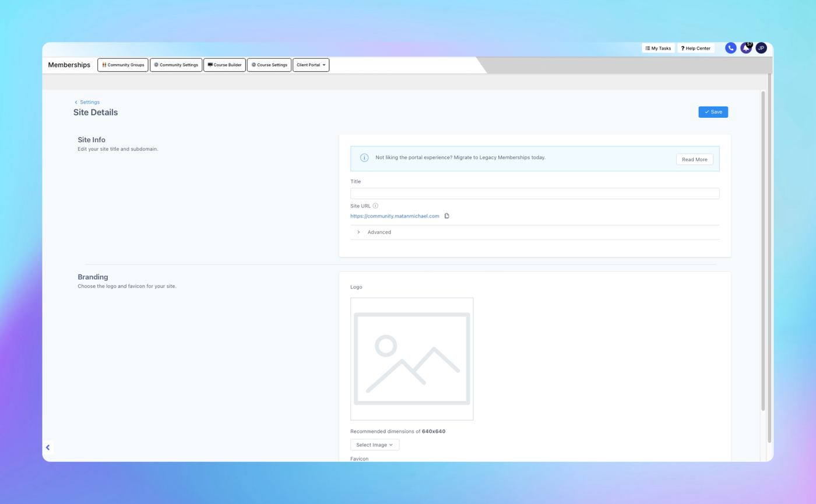Collapse the sidebar with left arrow

(48, 447)
